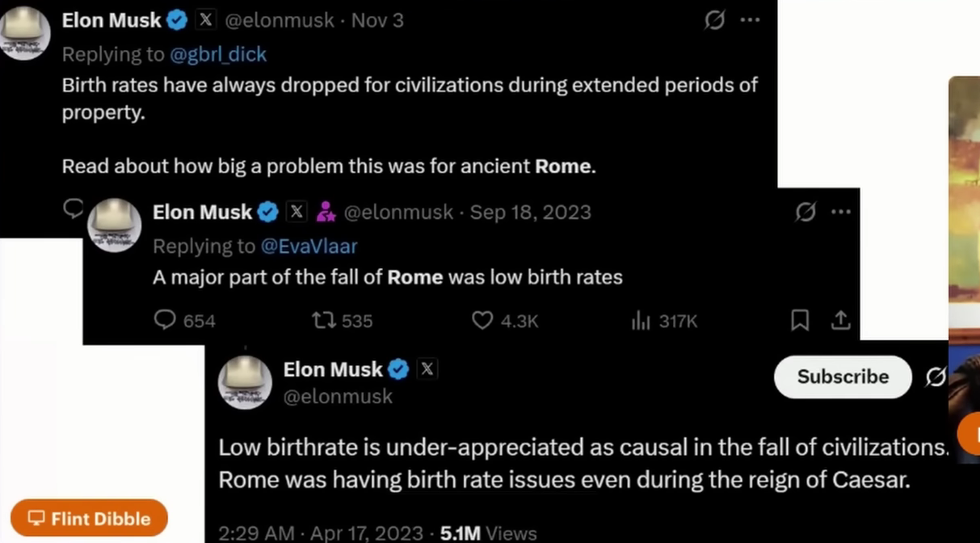
Task: Click the avatar on the Subscribe tweet
Action: 245,382
